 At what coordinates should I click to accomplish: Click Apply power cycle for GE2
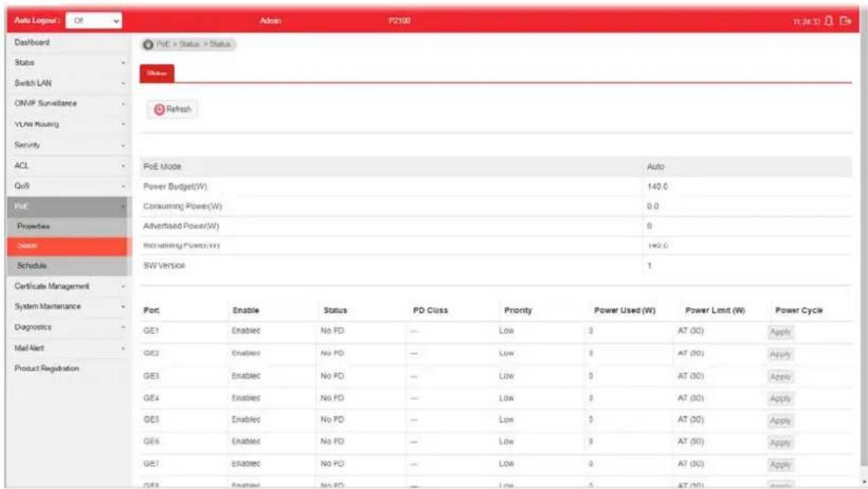click(780, 354)
